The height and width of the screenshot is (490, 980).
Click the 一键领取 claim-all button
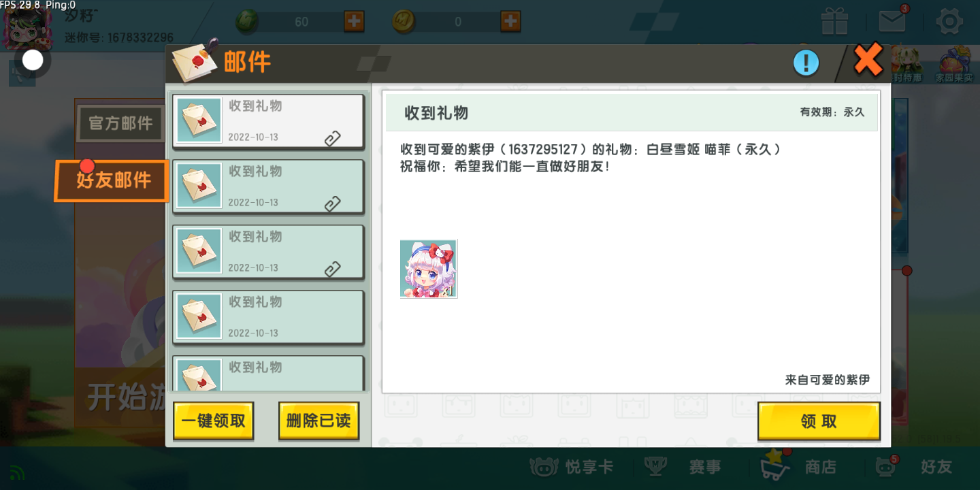tap(213, 421)
